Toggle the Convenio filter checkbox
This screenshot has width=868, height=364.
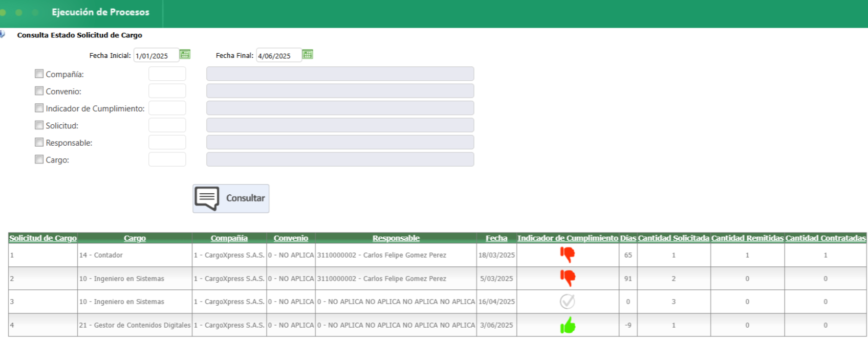click(x=39, y=91)
